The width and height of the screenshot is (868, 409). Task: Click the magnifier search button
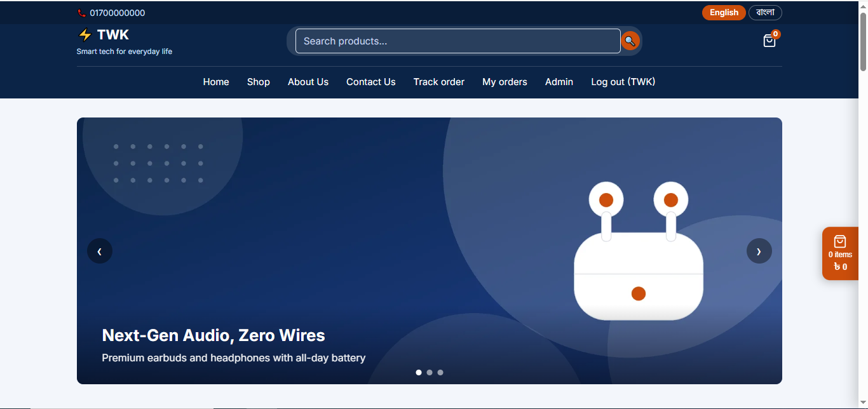point(630,41)
